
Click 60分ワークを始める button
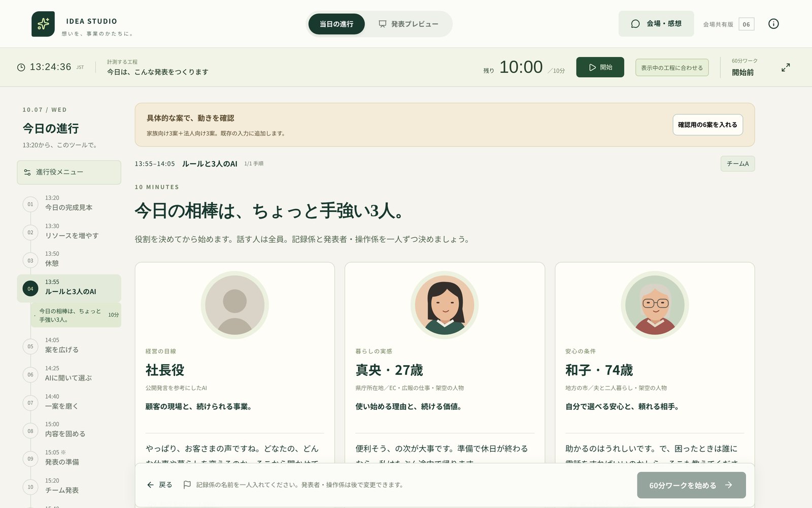[x=691, y=485]
